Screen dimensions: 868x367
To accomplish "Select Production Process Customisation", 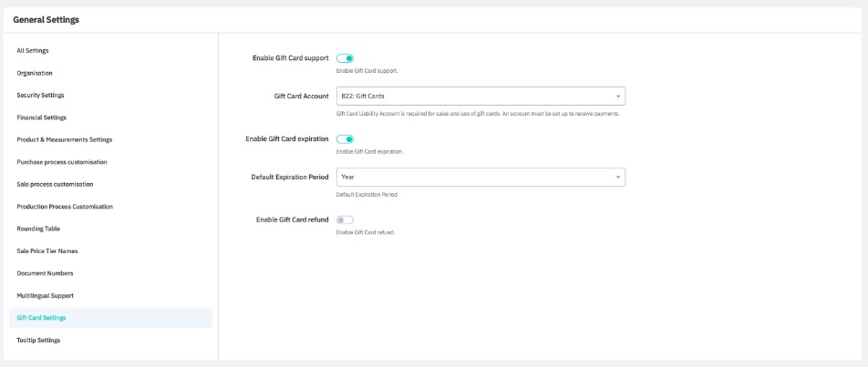I will coord(65,207).
